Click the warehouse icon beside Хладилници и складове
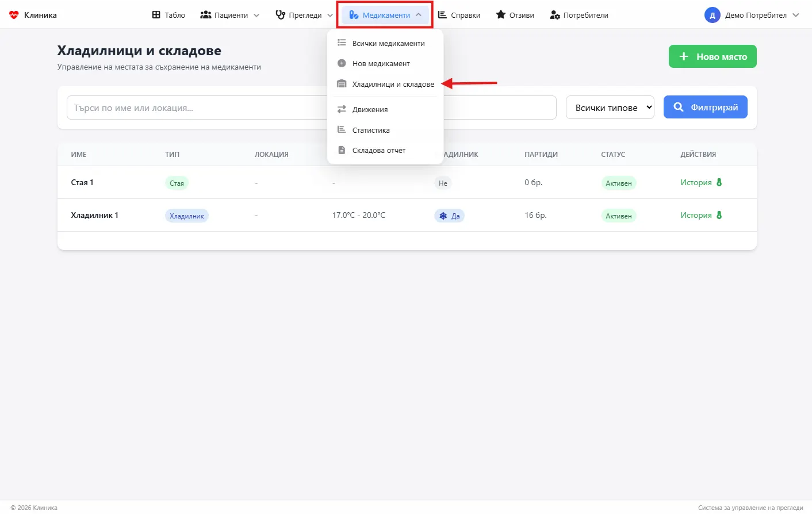812x514 pixels. (x=342, y=84)
